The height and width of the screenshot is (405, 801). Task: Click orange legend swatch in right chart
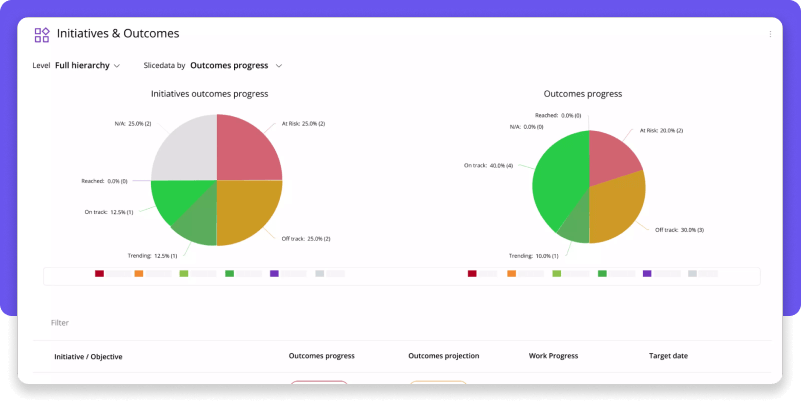pos(512,273)
